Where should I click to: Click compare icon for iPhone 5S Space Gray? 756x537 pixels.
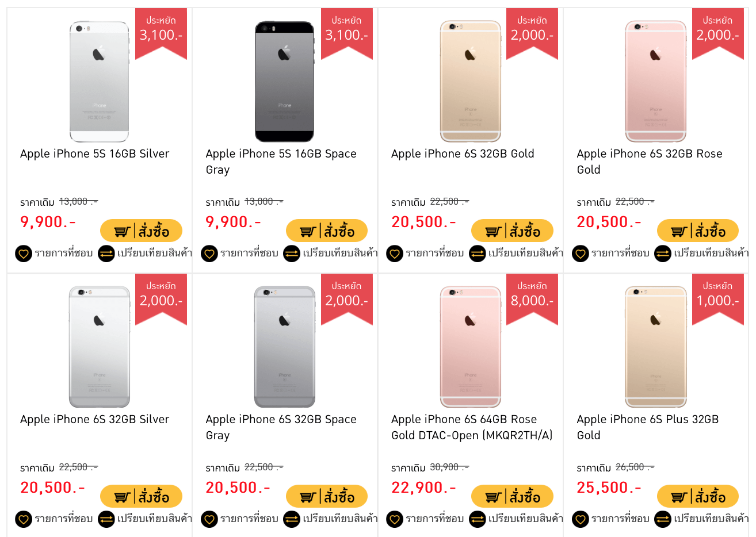(292, 254)
